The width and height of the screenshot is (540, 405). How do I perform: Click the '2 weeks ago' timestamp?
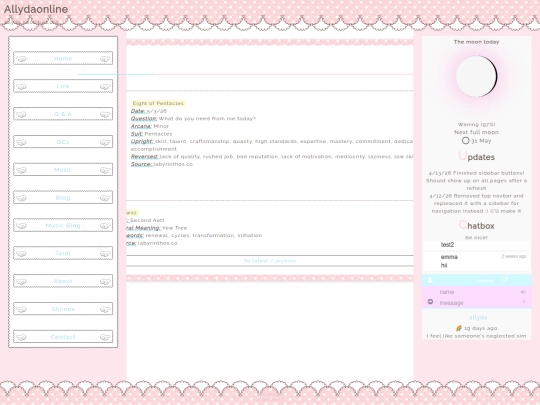[x=514, y=256]
